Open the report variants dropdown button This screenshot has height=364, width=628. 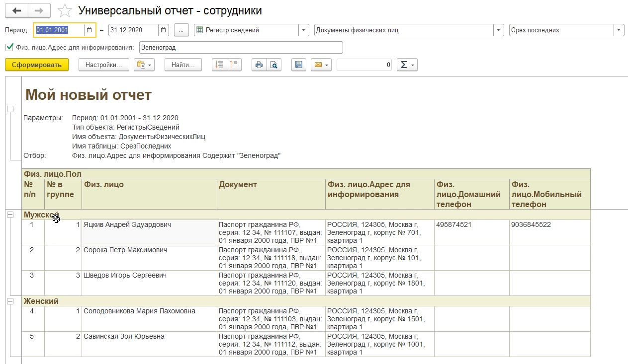click(144, 65)
